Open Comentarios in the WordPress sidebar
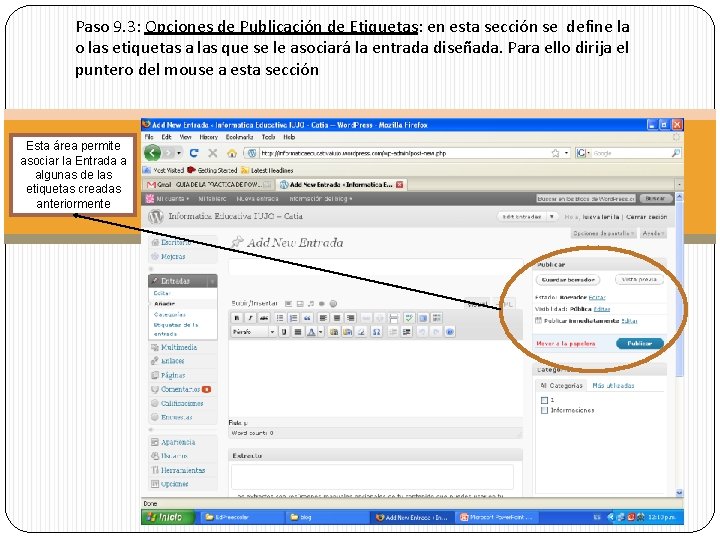 click(x=180, y=389)
